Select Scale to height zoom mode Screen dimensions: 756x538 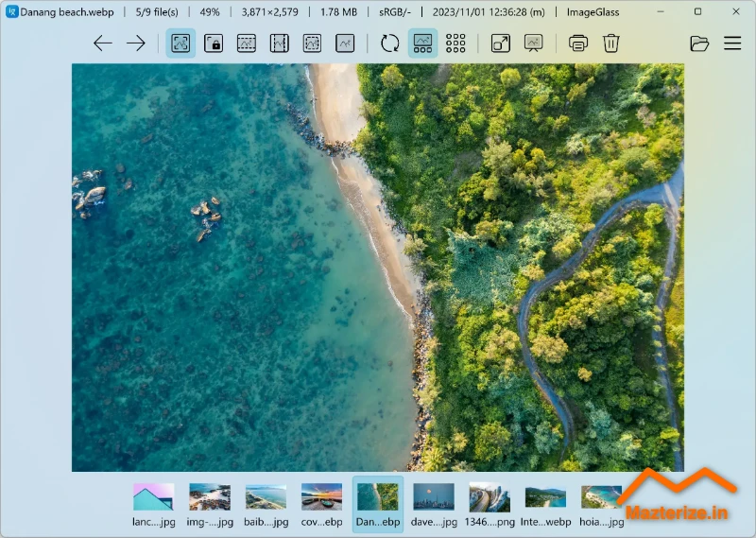tap(279, 43)
